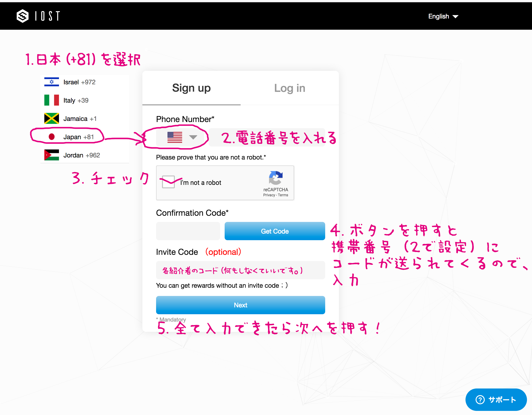Expand the country code dropdown arrow
This screenshot has width=532, height=415.
[x=193, y=137]
